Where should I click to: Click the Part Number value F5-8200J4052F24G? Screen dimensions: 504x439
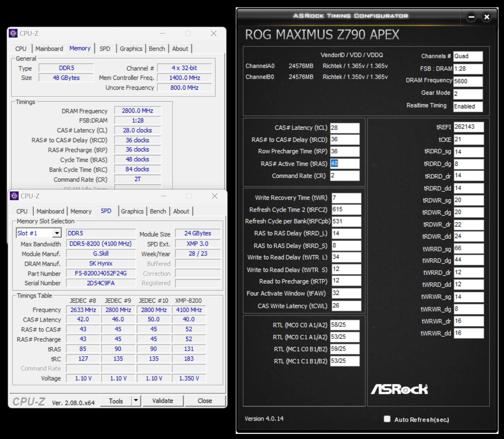click(x=101, y=273)
